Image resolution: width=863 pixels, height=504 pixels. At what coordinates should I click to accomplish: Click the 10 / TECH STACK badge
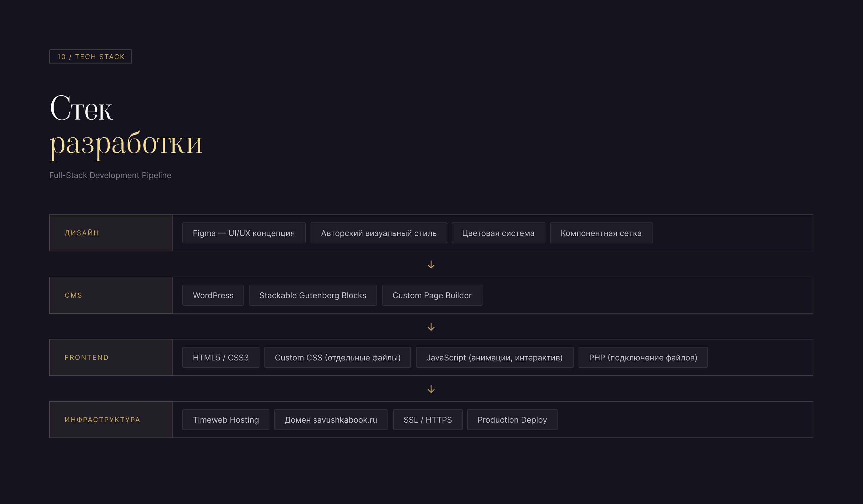90,57
